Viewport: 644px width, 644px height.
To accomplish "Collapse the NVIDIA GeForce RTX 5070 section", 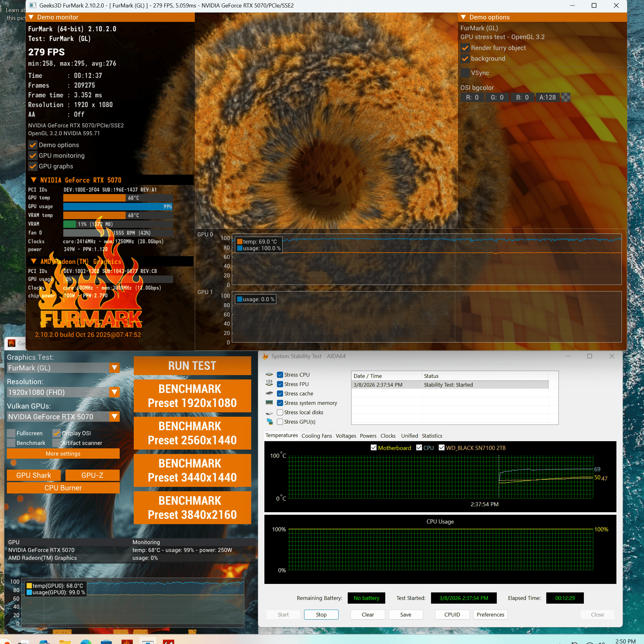I will [x=34, y=180].
